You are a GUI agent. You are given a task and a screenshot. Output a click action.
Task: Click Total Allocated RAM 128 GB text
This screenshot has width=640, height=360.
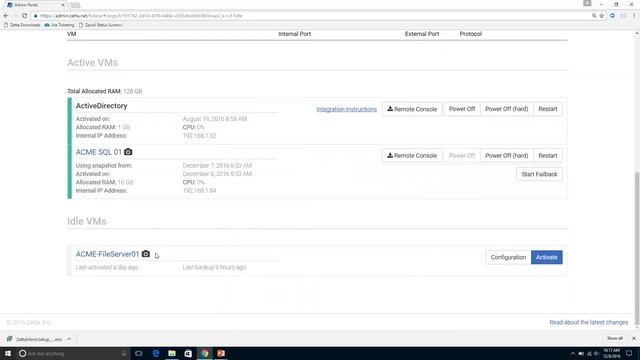click(104, 91)
